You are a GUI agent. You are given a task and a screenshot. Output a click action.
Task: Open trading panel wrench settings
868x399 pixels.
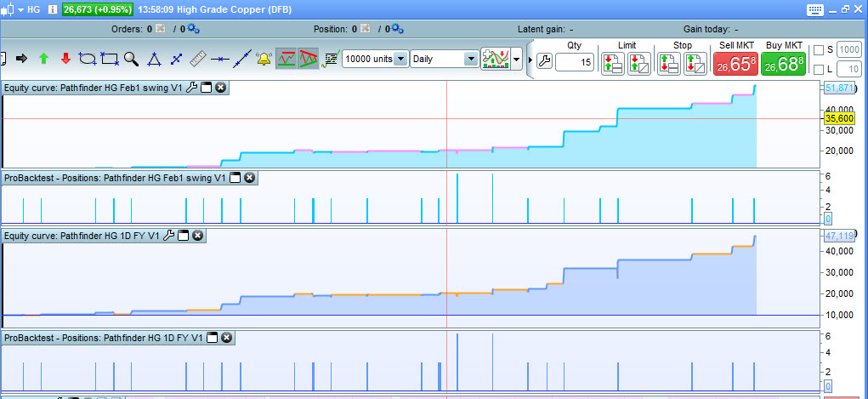[x=544, y=62]
